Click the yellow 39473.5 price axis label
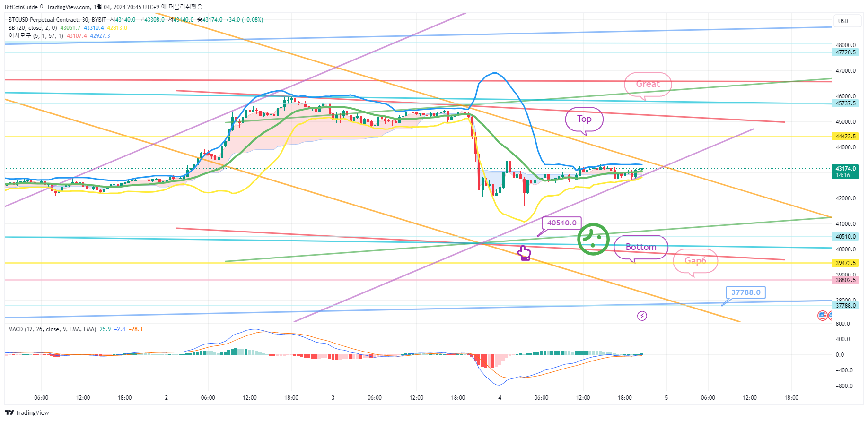The image size is (868, 421). tap(845, 263)
